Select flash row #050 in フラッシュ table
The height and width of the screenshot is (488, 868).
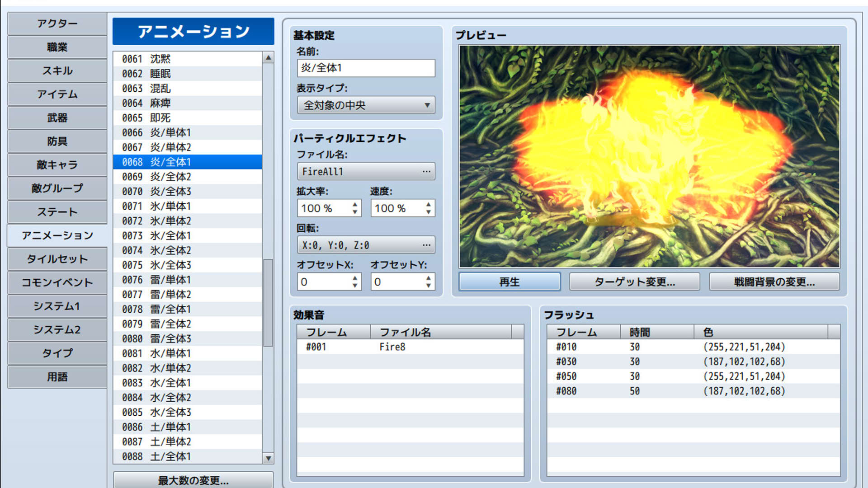pos(693,376)
